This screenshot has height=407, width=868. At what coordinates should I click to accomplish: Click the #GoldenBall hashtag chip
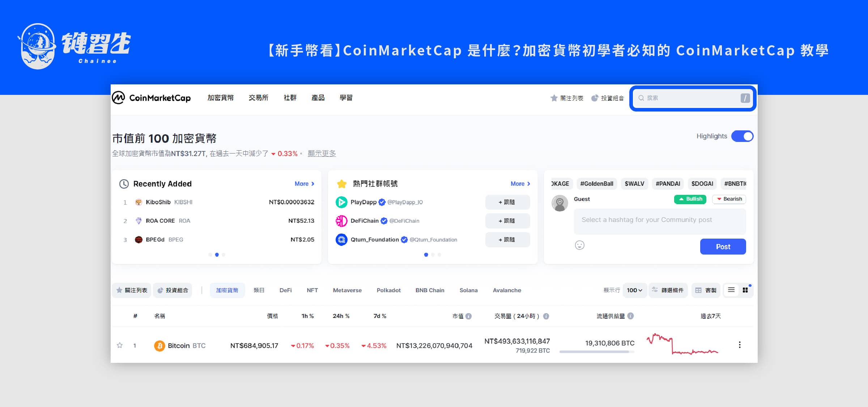tap(597, 184)
